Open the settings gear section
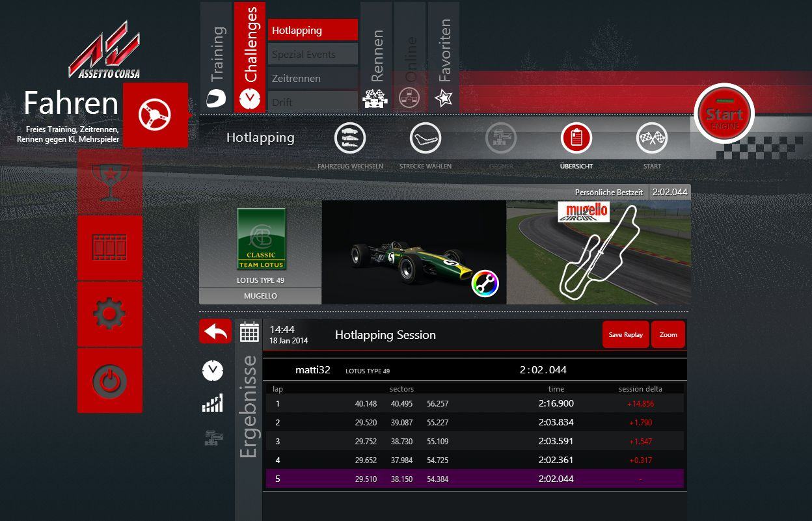812x521 pixels. click(x=109, y=314)
